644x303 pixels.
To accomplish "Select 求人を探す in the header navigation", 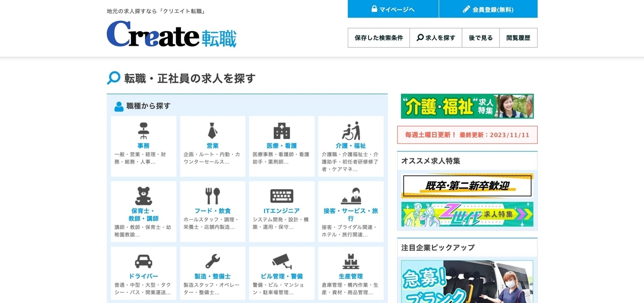I will pyautogui.click(x=436, y=38).
